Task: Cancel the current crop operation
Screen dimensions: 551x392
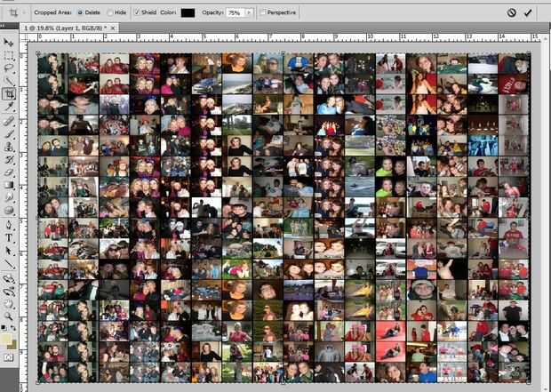Action: [511, 12]
